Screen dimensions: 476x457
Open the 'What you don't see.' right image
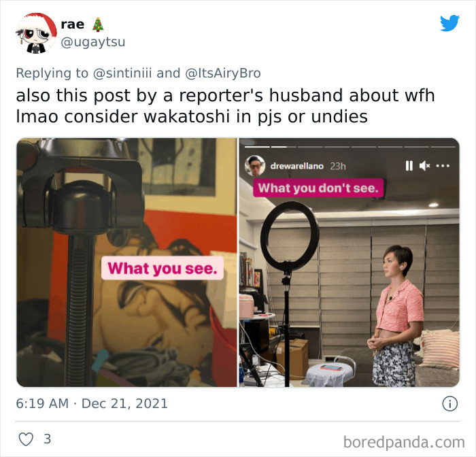349,263
